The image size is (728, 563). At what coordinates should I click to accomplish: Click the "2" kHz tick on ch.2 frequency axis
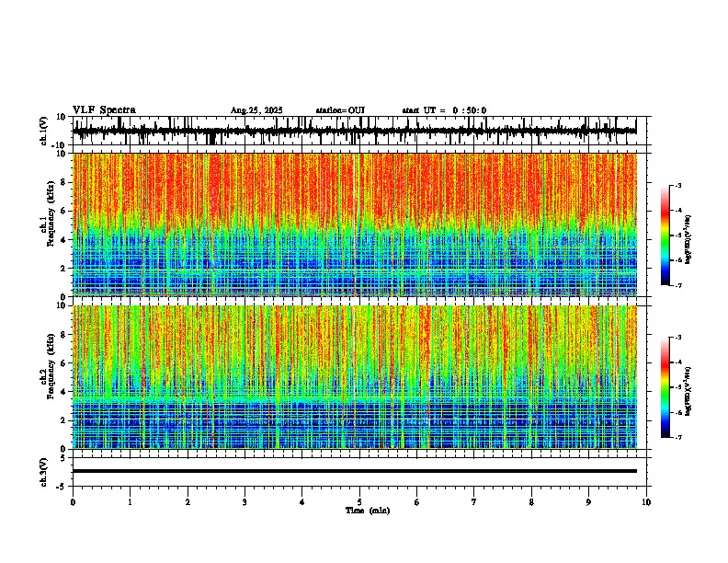[x=63, y=420]
